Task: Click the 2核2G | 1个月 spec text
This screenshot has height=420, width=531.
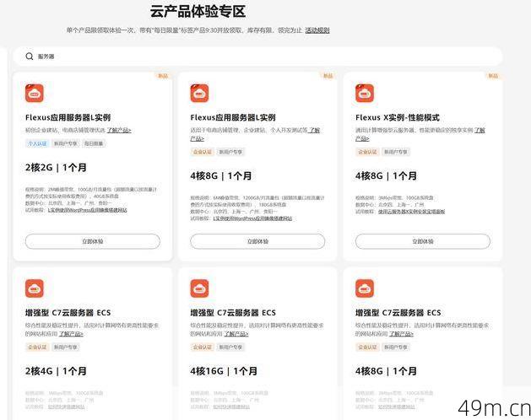Action: (56, 168)
